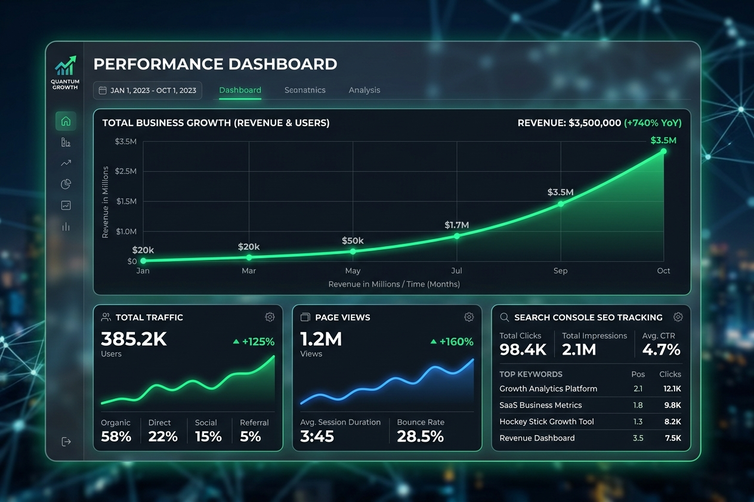Click the 8.2K clicks cell

click(x=673, y=421)
